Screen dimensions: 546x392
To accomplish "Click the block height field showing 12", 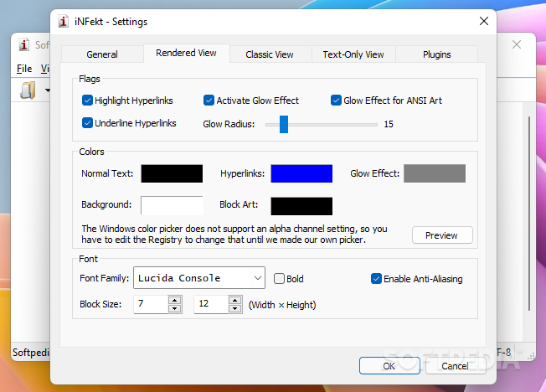I will [211, 304].
